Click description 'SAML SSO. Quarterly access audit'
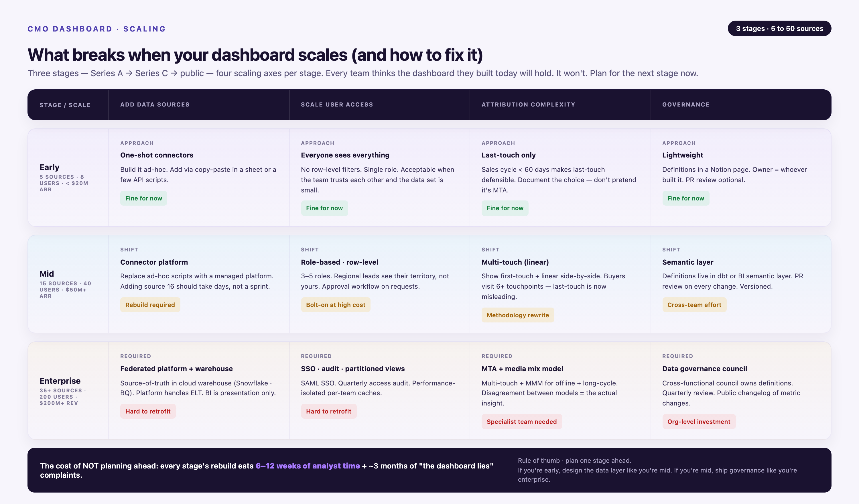The height and width of the screenshot is (504, 859). (378, 388)
